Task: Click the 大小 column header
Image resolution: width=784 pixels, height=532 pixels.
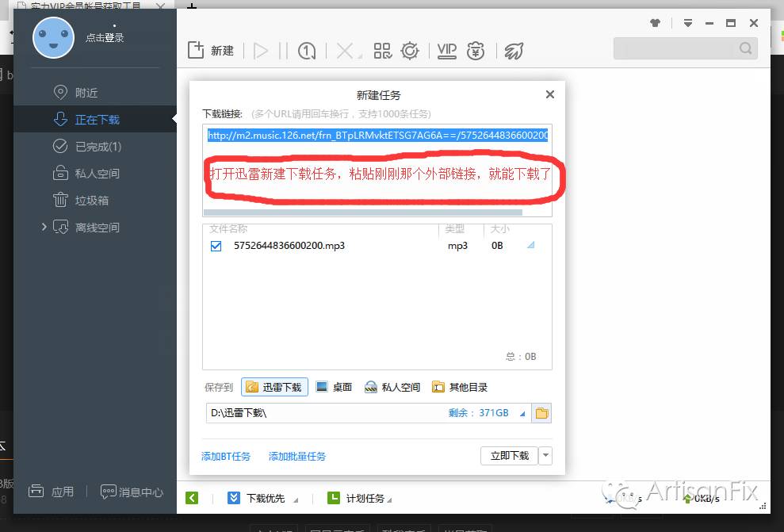Action: pos(499,229)
